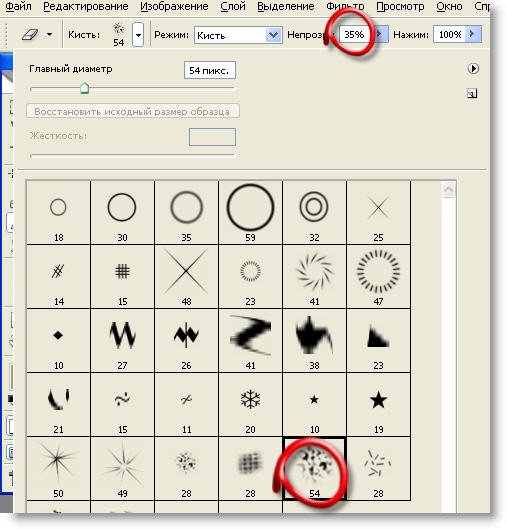This screenshot has width=506, height=529.
Task: Open the Файл menu
Action: 19,6
